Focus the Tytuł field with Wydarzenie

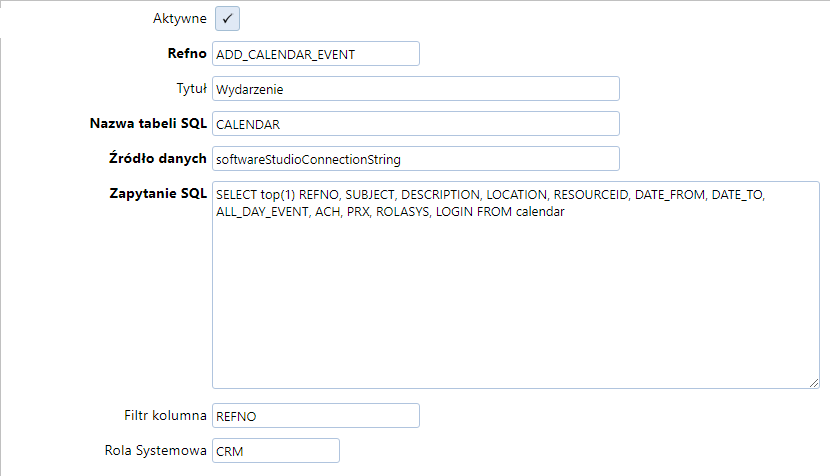click(416, 88)
